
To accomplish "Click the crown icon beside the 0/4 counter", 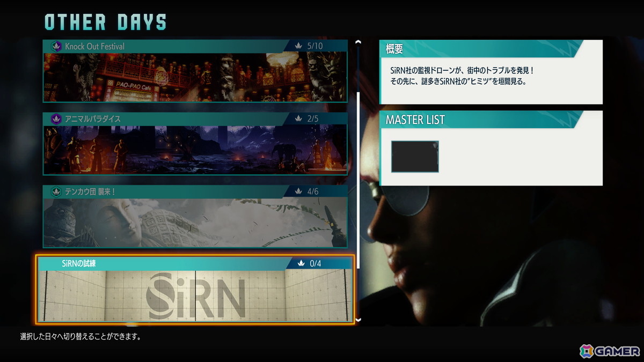I will [300, 263].
